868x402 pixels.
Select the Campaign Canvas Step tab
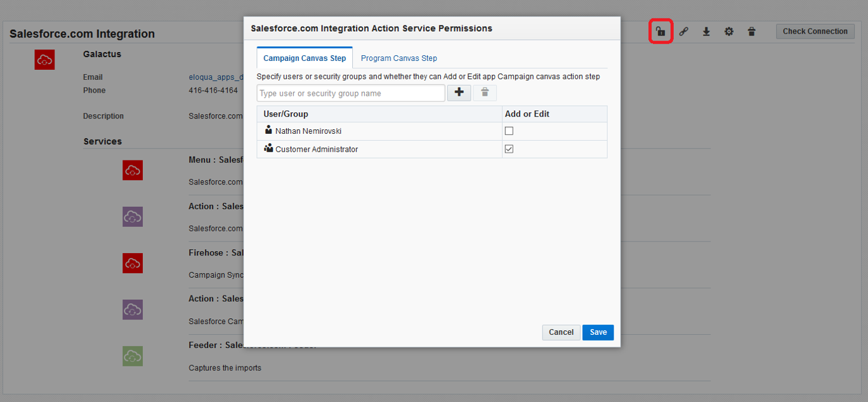click(x=305, y=58)
